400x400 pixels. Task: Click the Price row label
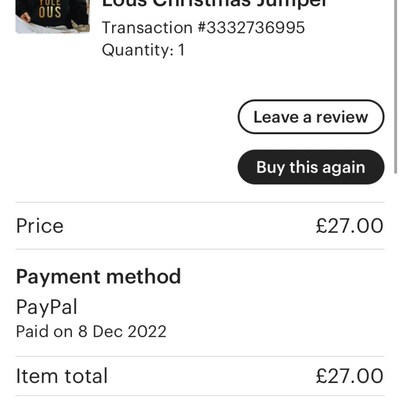point(40,226)
